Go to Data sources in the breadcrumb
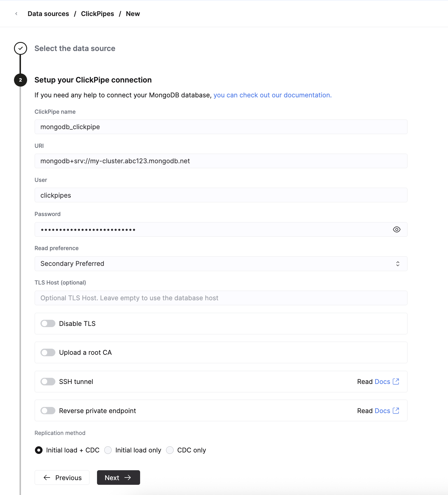 [48, 14]
